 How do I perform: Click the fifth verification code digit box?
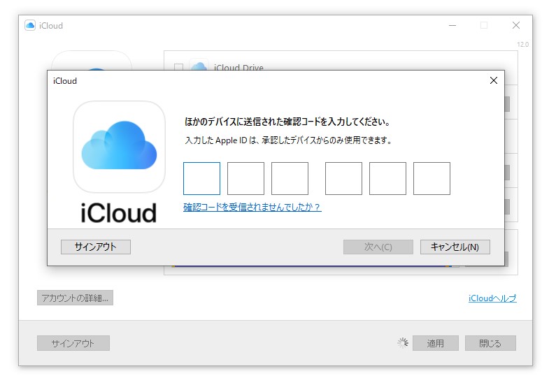point(387,178)
